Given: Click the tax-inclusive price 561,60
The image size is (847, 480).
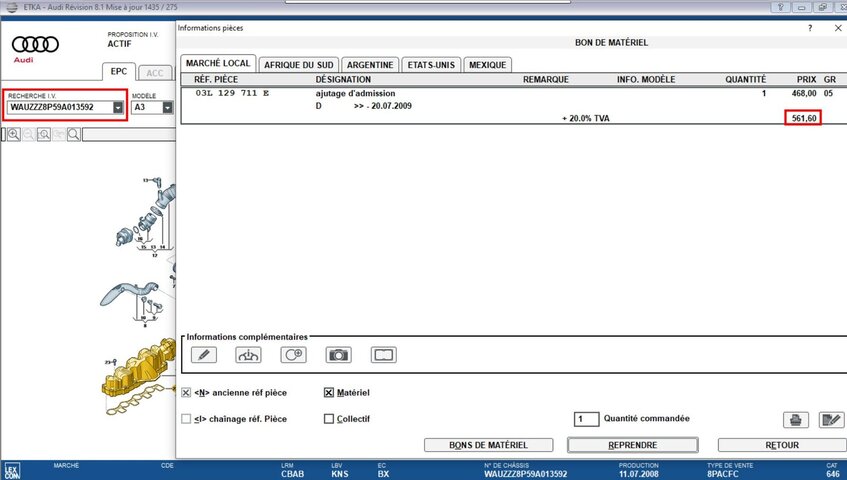Looking at the screenshot, I should (804, 118).
